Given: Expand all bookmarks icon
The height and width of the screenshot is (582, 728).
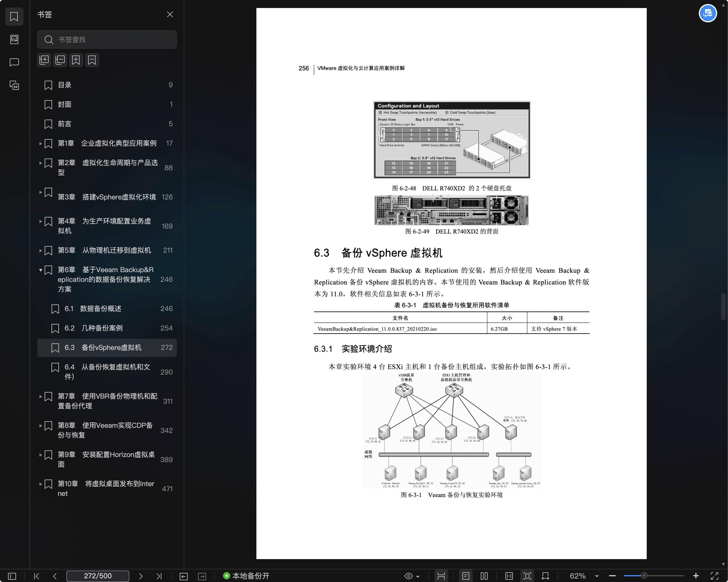Looking at the screenshot, I should pyautogui.click(x=44, y=60).
